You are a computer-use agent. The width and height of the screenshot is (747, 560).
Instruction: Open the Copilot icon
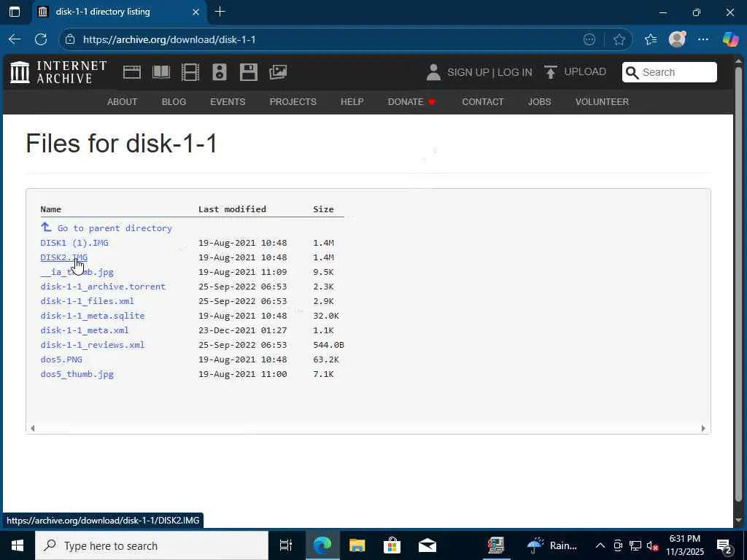[730, 39]
